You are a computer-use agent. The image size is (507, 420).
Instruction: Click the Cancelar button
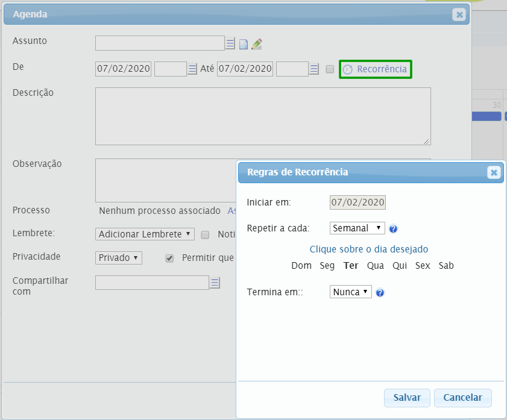tap(462, 398)
